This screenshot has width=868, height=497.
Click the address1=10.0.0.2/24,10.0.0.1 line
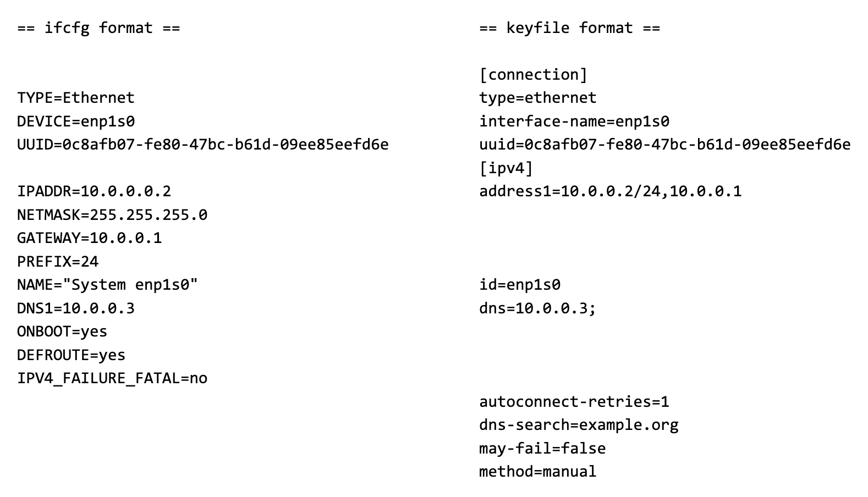(610, 191)
